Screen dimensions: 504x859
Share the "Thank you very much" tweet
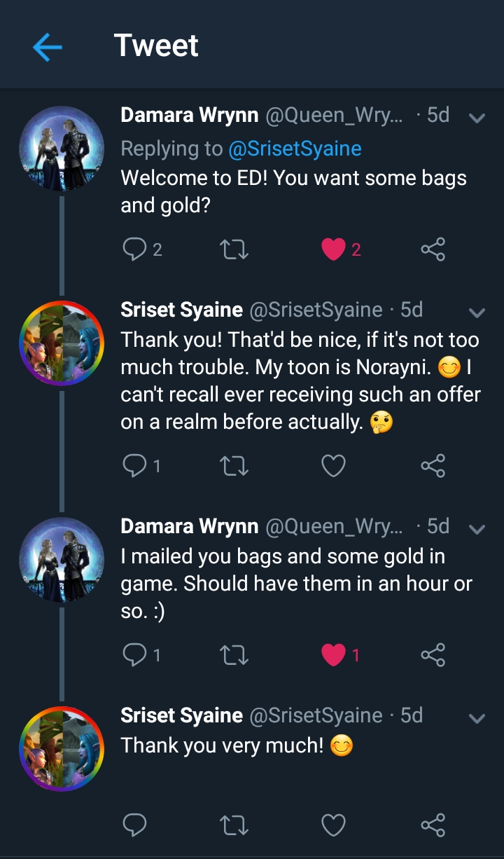click(x=433, y=825)
